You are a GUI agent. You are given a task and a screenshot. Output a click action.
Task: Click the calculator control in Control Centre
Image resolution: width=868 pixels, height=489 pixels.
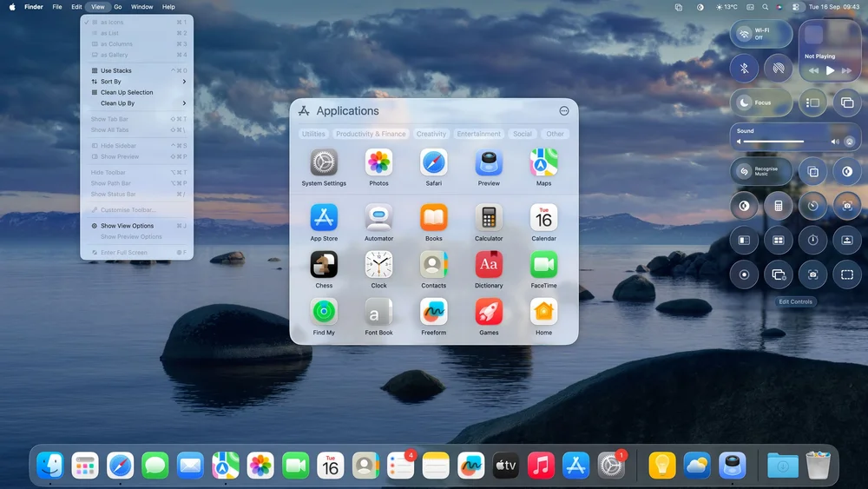[779, 206]
